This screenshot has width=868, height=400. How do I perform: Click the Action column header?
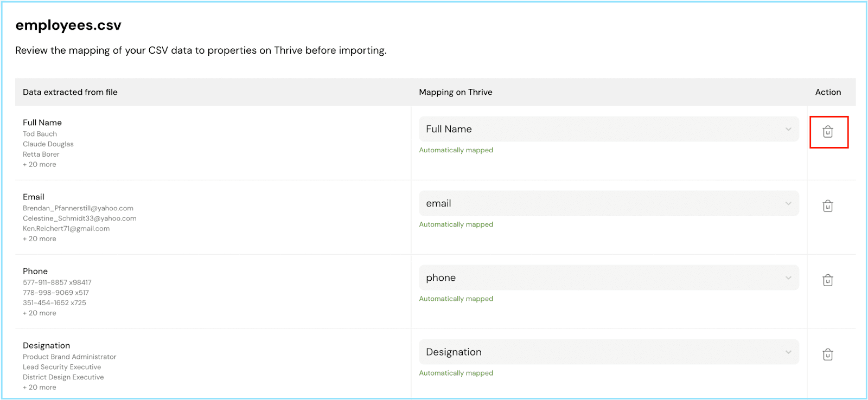pyautogui.click(x=828, y=92)
